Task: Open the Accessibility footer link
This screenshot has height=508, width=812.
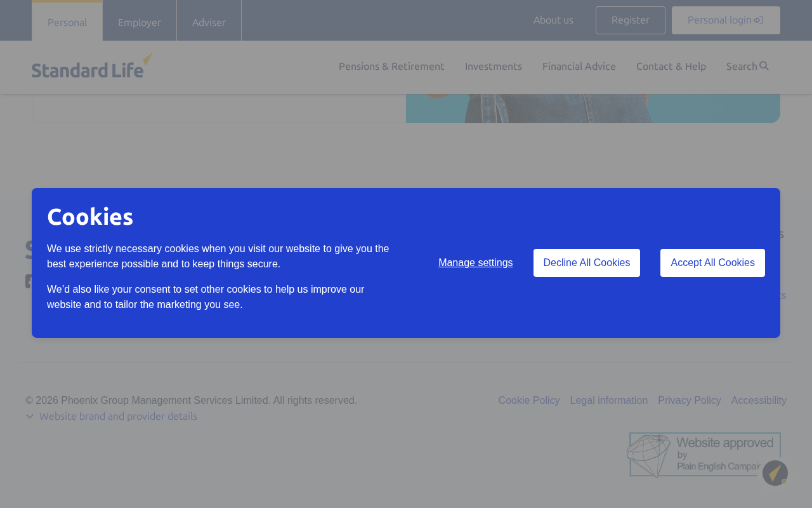Action: coord(759,401)
